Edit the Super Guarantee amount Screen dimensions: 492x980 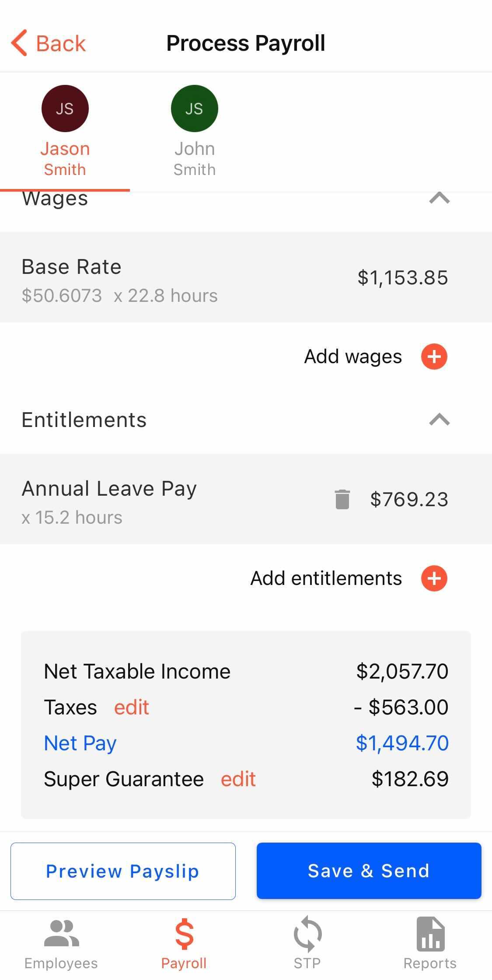[238, 779]
